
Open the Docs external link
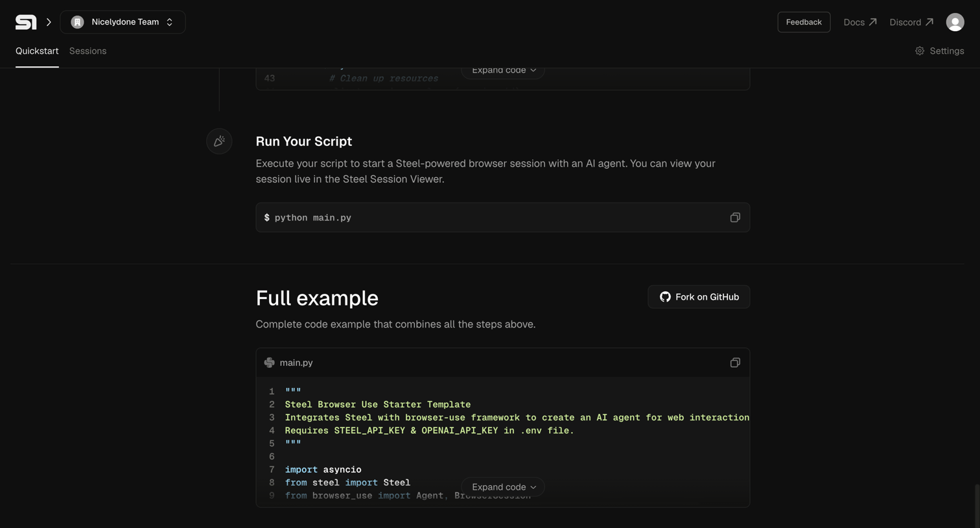click(x=860, y=22)
